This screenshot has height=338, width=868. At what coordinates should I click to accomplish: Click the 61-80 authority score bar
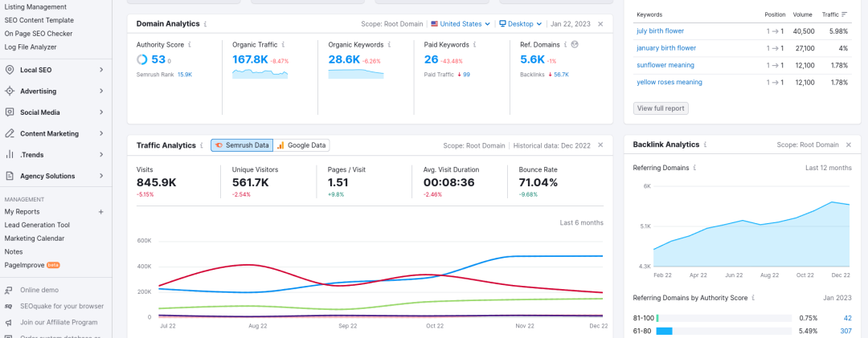tap(663, 331)
